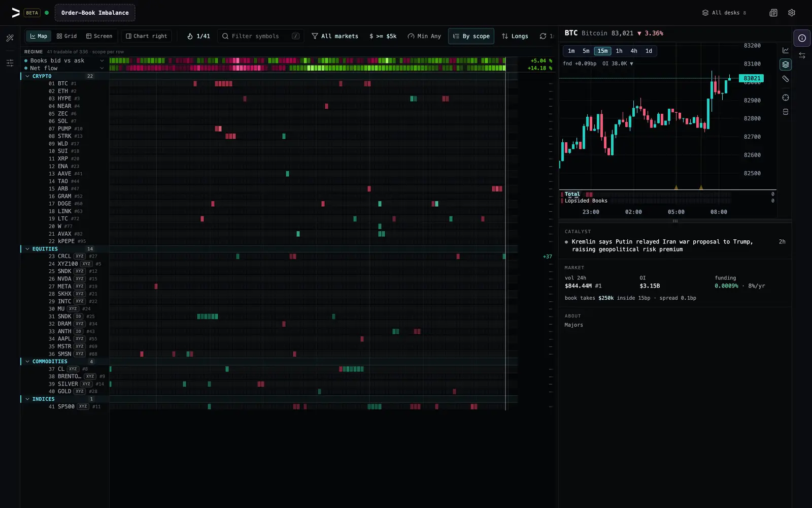The width and height of the screenshot is (812, 508).
Task: Select the 1m timeframe tab
Action: (571, 51)
